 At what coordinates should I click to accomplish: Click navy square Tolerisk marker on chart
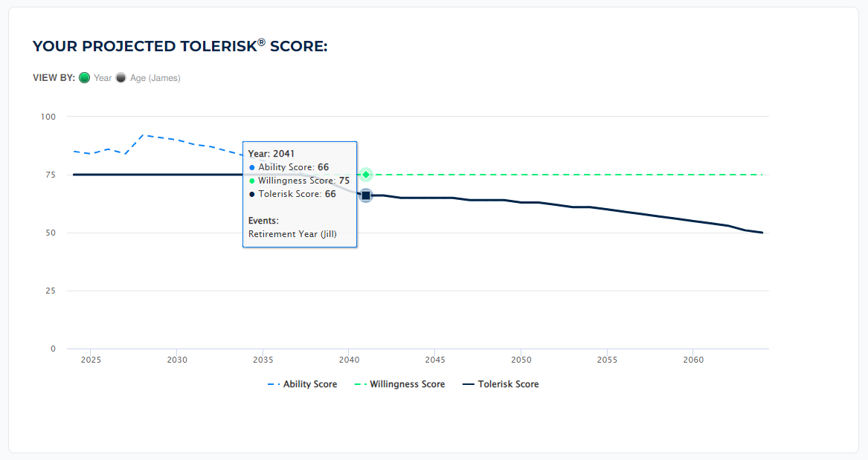point(366,195)
